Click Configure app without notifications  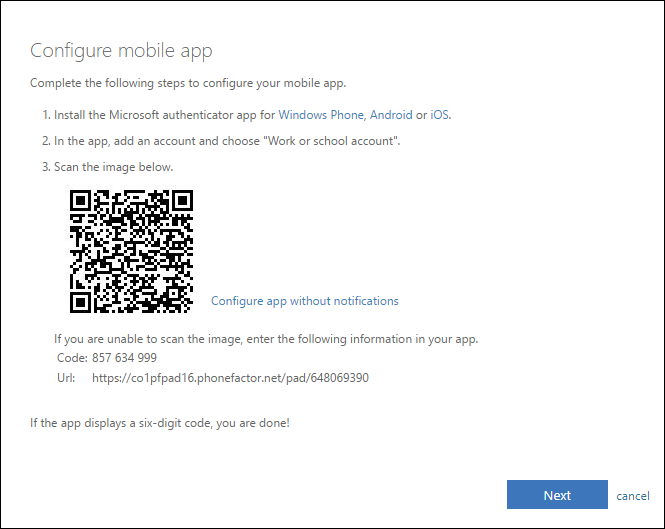tap(305, 301)
